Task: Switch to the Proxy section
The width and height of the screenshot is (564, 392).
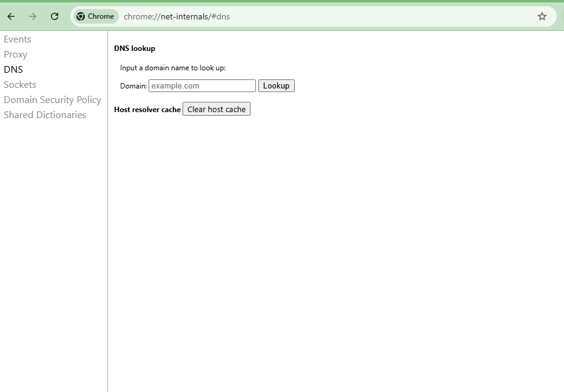Action: [16, 55]
